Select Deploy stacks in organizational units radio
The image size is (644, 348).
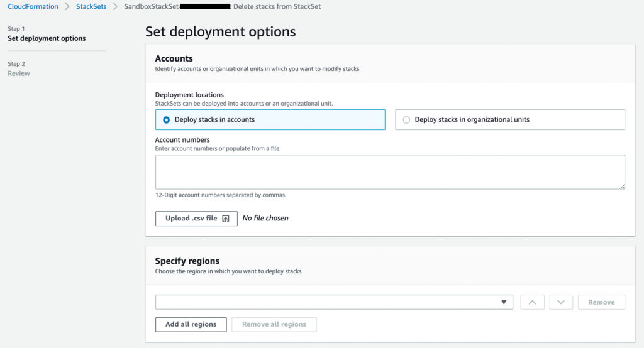click(406, 119)
